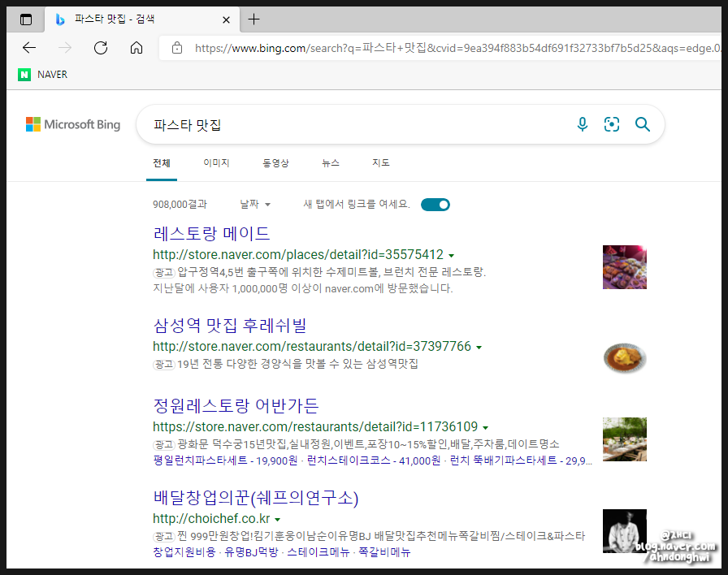Switch to 지도 tab
Viewport: 728px width, 575px height.
381,163
